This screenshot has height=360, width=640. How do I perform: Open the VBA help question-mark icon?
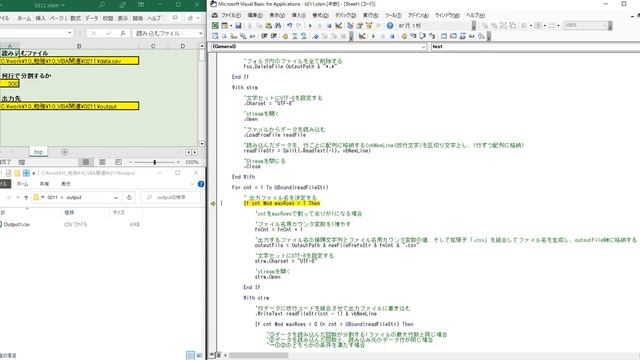(x=390, y=26)
